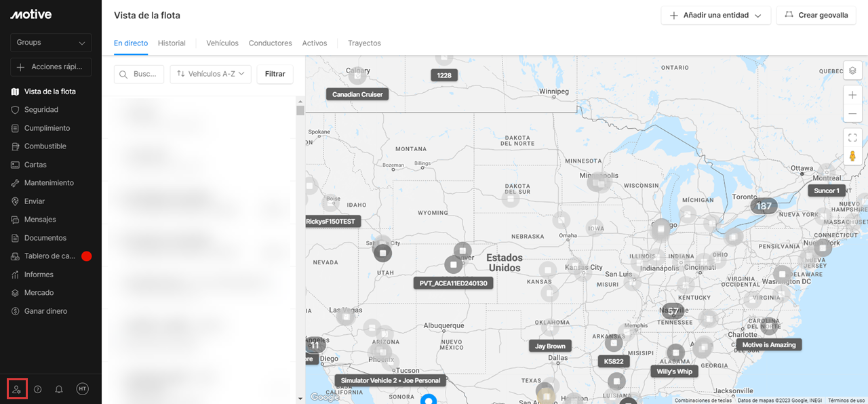Open the admin user settings icon
Screen dimensions: 868x404
point(17,389)
